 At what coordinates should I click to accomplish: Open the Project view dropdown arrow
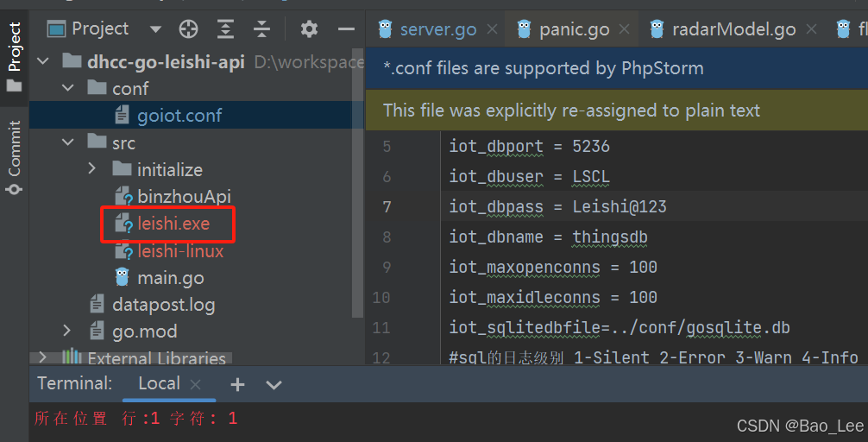click(155, 28)
